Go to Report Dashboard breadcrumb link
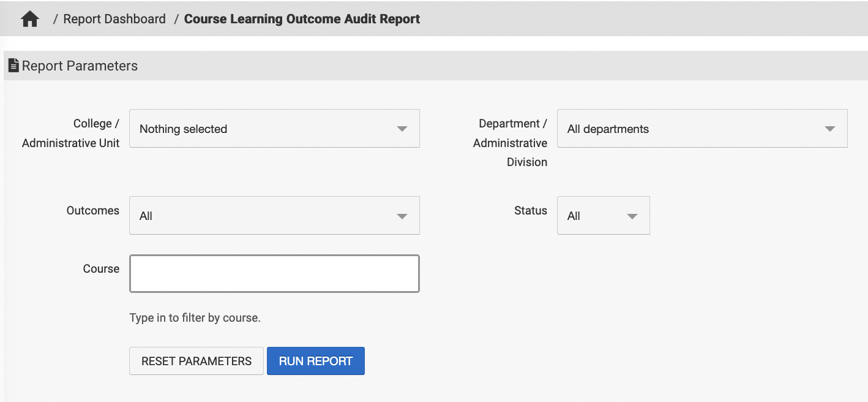The image size is (868, 402). [x=114, y=19]
